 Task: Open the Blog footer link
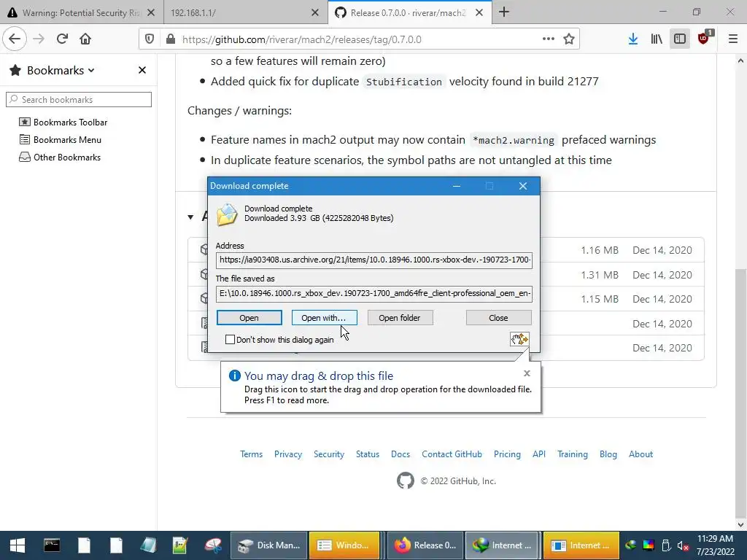click(608, 454)
